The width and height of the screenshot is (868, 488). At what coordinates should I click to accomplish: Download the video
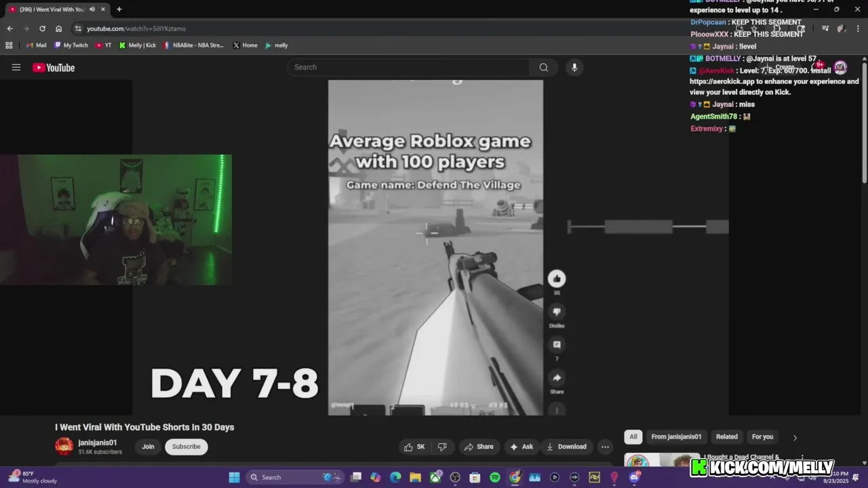566,447
